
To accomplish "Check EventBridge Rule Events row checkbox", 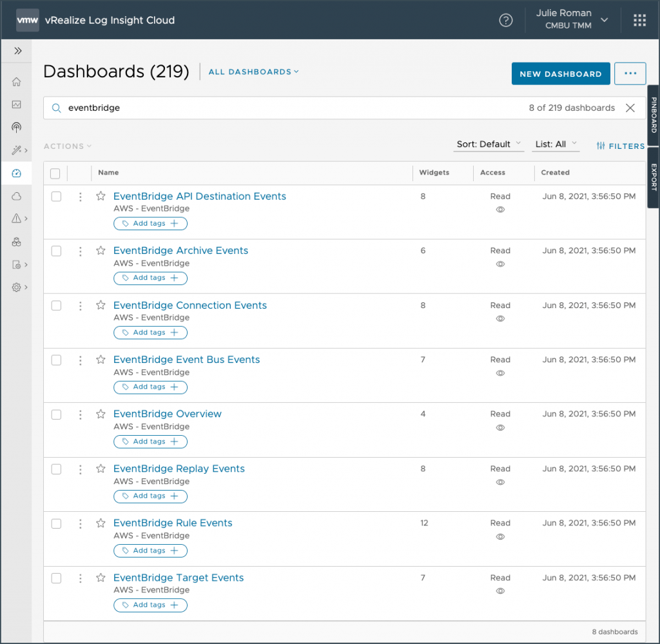I will coord(57,523).
